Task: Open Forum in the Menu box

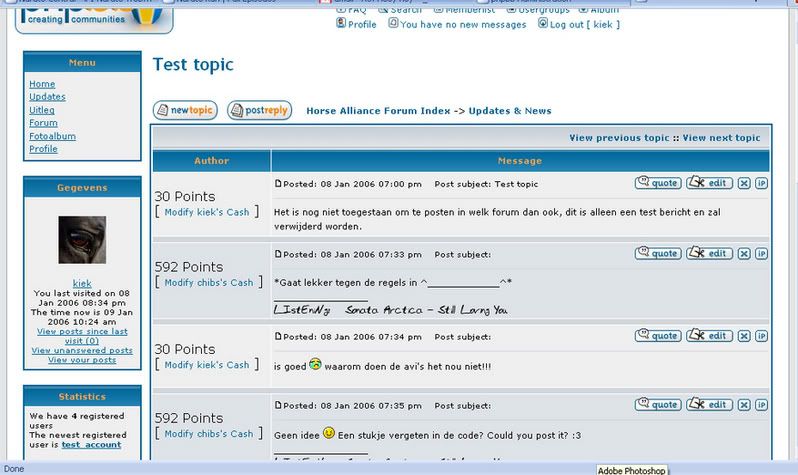Action: coord(43,123)
